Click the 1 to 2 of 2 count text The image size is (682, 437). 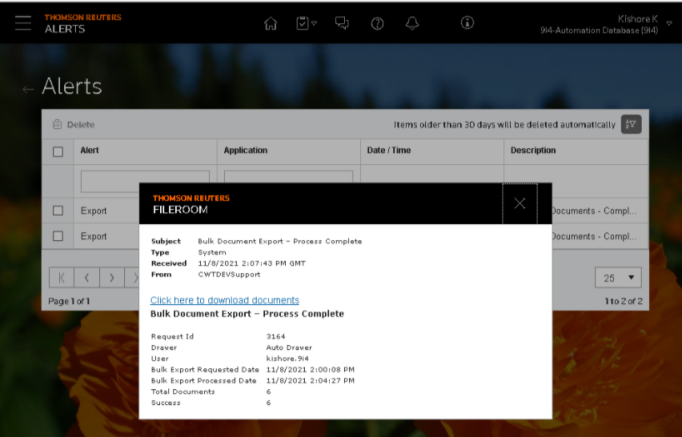(623, 301)
